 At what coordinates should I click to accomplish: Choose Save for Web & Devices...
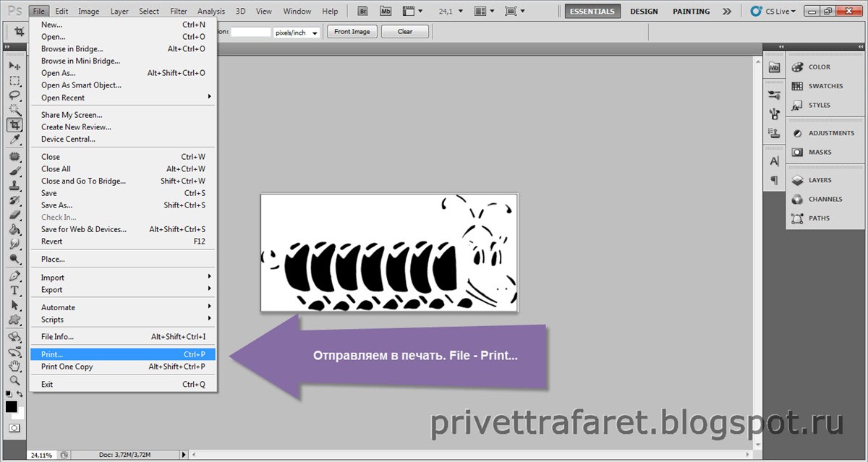pyautogui.click(x=123, y=229)
